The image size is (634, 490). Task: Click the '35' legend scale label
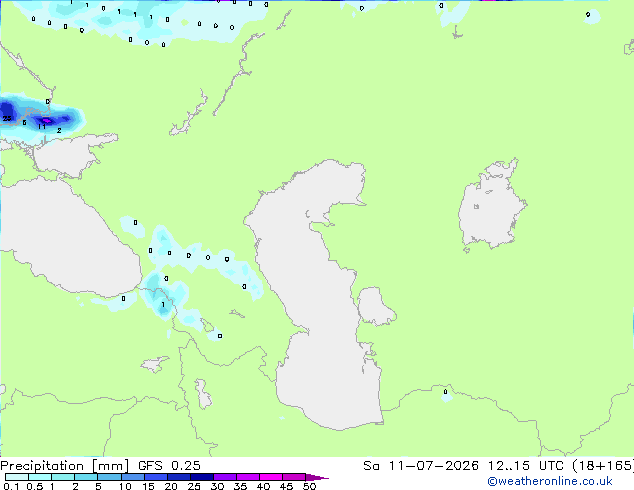coord(240,486)
